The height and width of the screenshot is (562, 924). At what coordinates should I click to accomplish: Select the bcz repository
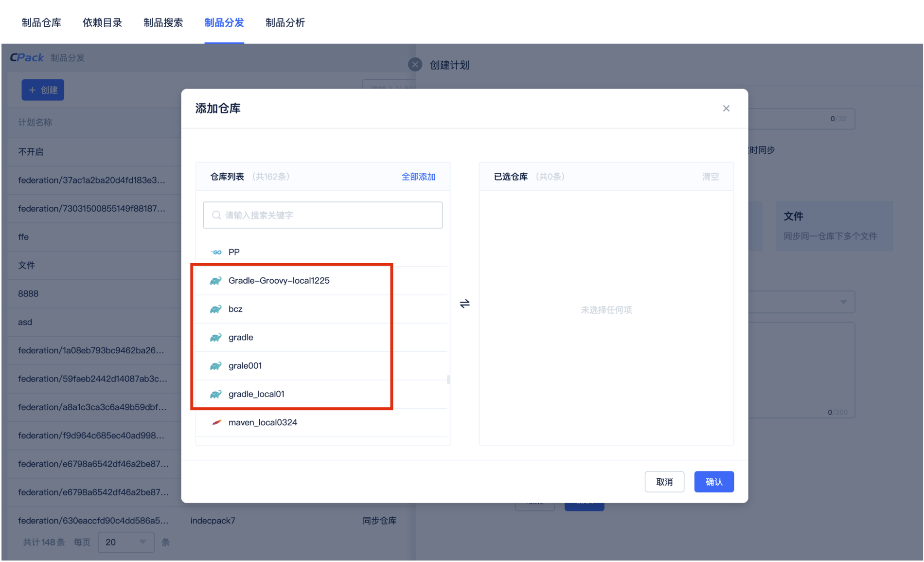321,309
